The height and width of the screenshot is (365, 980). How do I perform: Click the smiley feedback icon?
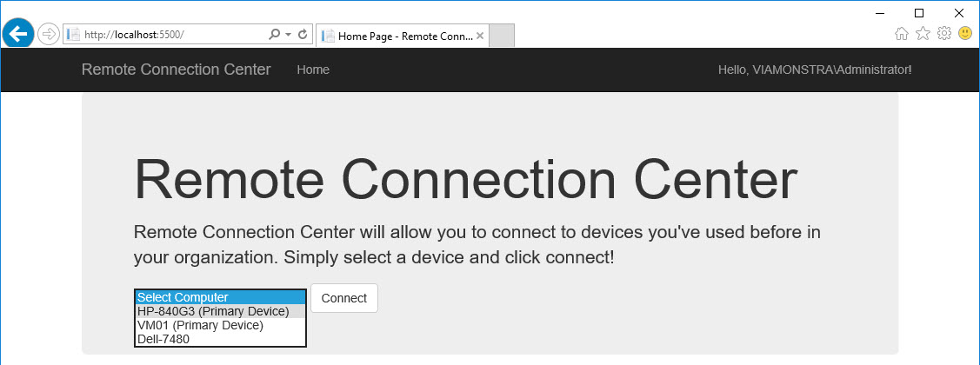click(965, 34)
